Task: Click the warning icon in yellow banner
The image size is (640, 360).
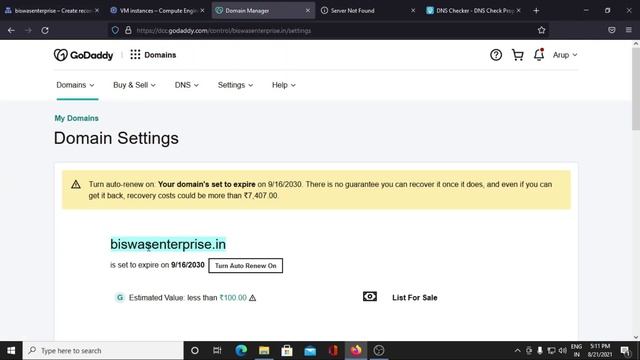Action: (x=76, y=184)
